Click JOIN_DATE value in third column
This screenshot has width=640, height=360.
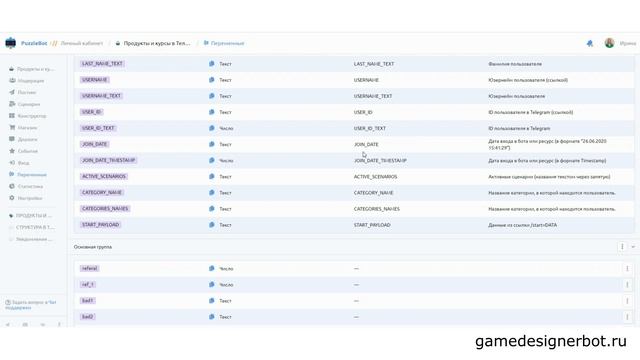pos(366,144)
